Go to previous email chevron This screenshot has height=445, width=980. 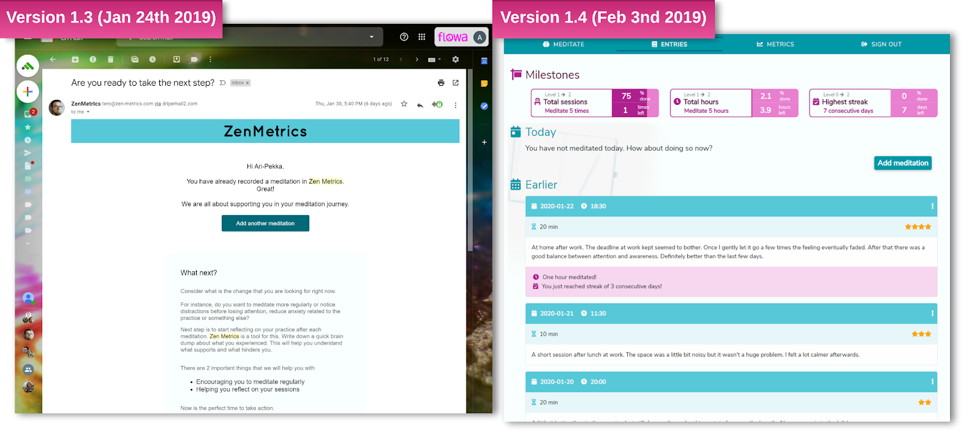pyautogui.click(x=401, y=59)
